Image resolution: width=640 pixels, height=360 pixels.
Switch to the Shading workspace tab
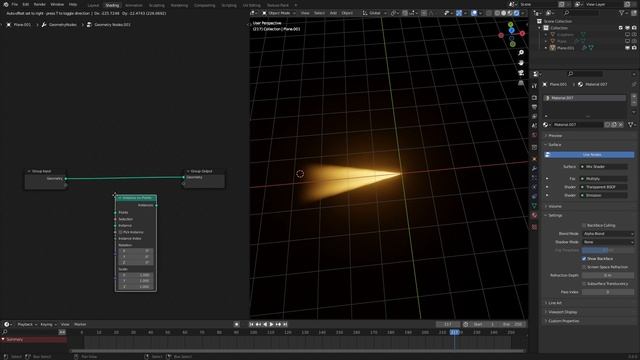click(112, 5)
